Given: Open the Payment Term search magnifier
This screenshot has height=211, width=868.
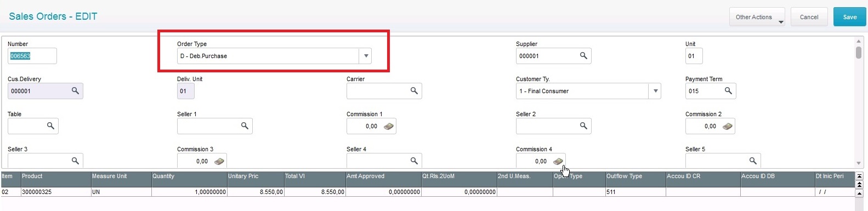Looking at the screenshot, I should 728,91.
